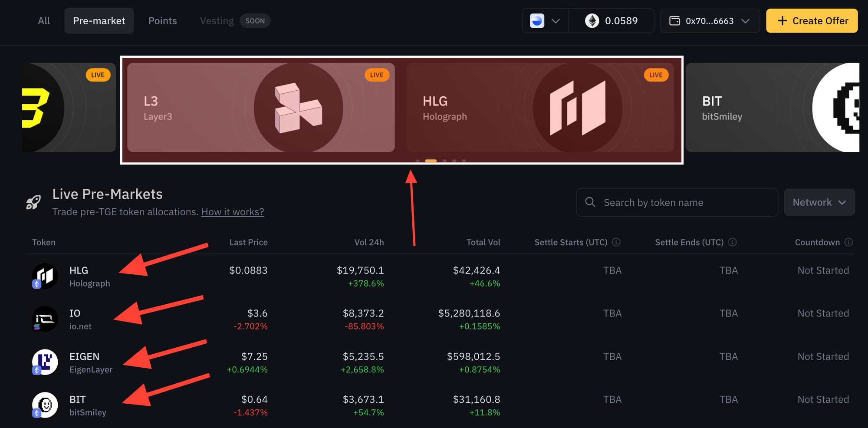Click the $42,426.4 total volume
This screenshot has height=428, width=868.
(x=477, y=270)
